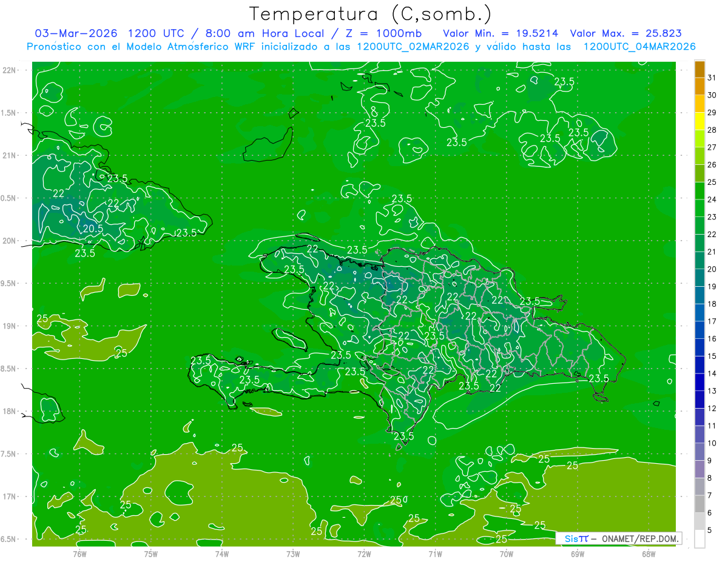Screen dimensions: 728x562
Task: Click the legend value 28 on color scale
Action: (712, 130)
